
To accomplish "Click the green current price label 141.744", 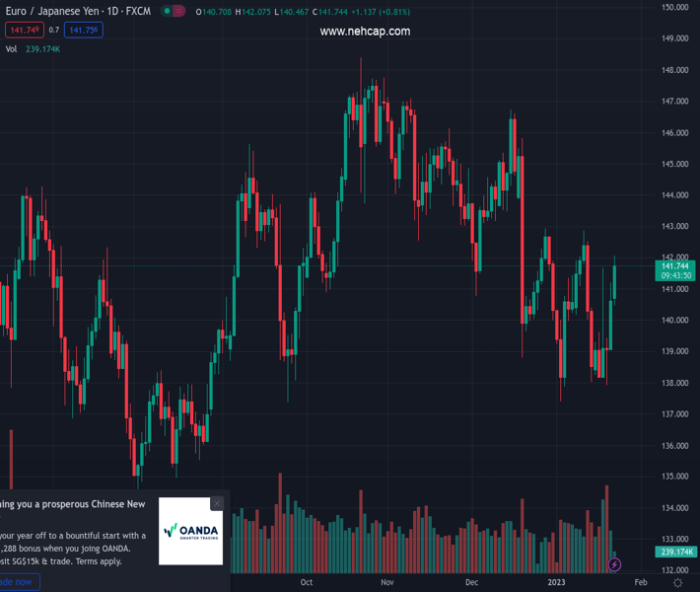I will [x=675, y=266].
